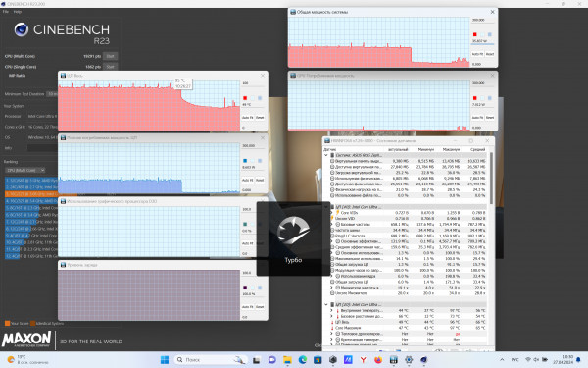588x368 pixels.
Task: Collapse the ASUS ROG system sensor group
Action: [326, 155]
